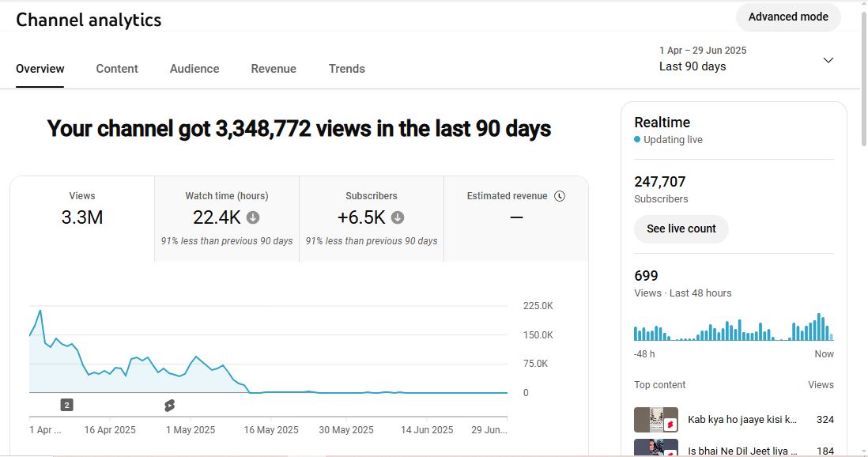Select the '2' published videos marker below chart
Viewport: 868px width, 457px height.
[x=67, y=405]
